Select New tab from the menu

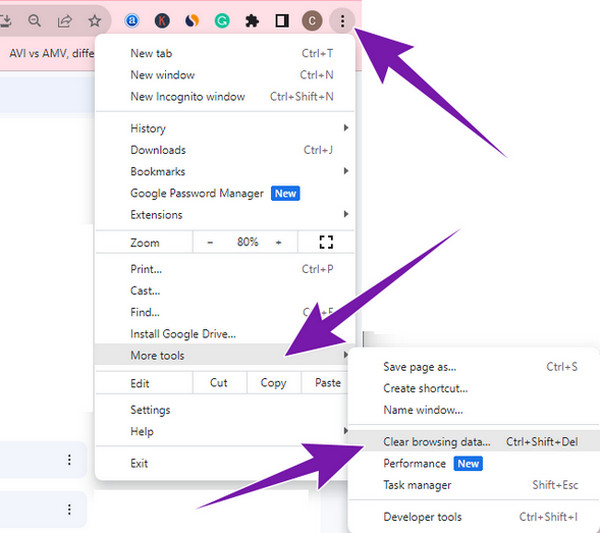click(x=225, y=53)
